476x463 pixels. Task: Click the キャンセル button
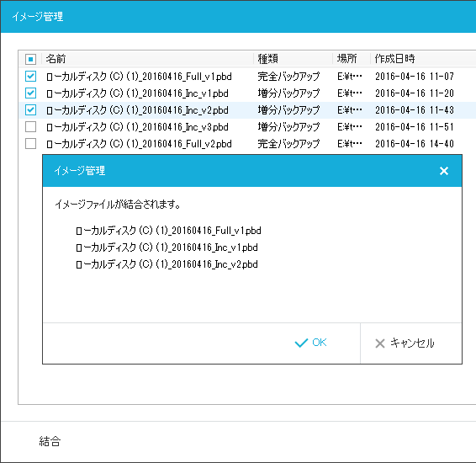point(405,343)
